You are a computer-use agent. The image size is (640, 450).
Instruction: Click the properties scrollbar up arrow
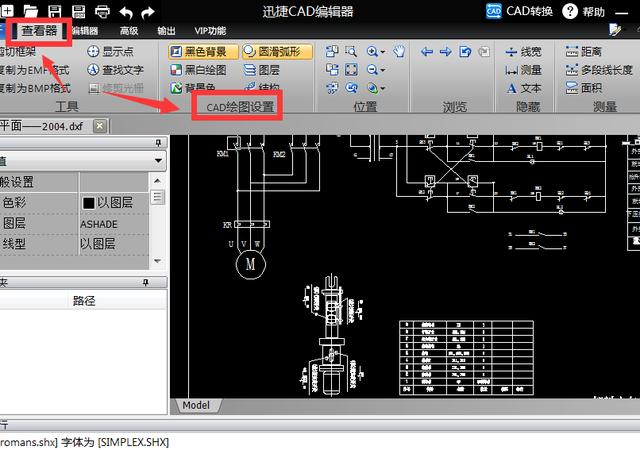[158, 180]
